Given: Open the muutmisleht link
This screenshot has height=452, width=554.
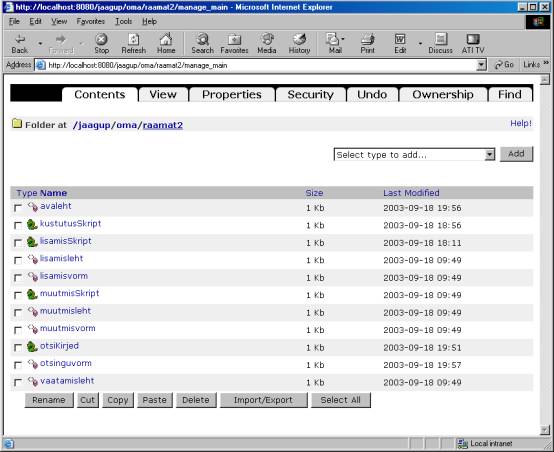Looking at the screenshot, I should 65,311.
